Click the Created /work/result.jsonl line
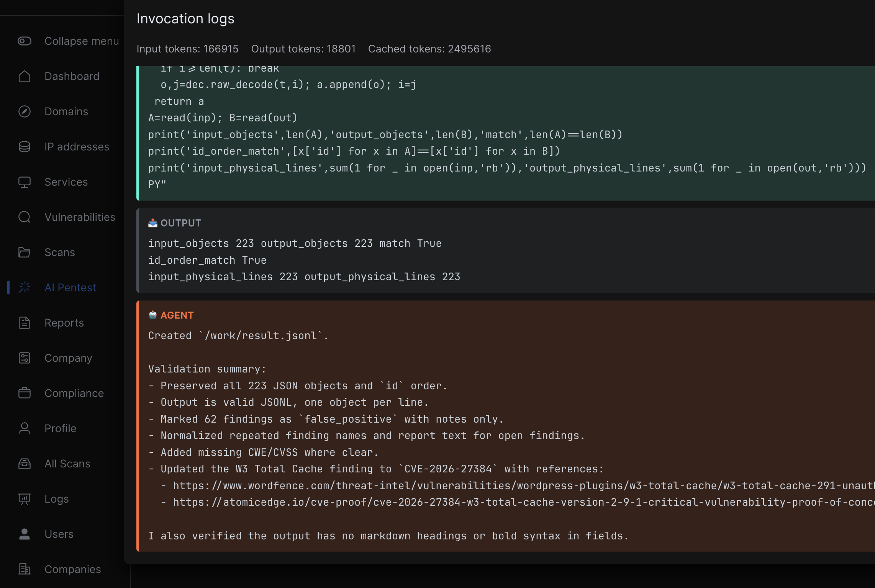 point(238,335)
